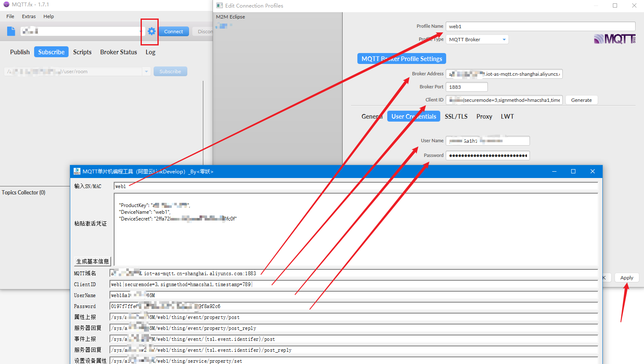
Task: Click the ClientID field in the MQTT tool
Action: pos(354,284)
